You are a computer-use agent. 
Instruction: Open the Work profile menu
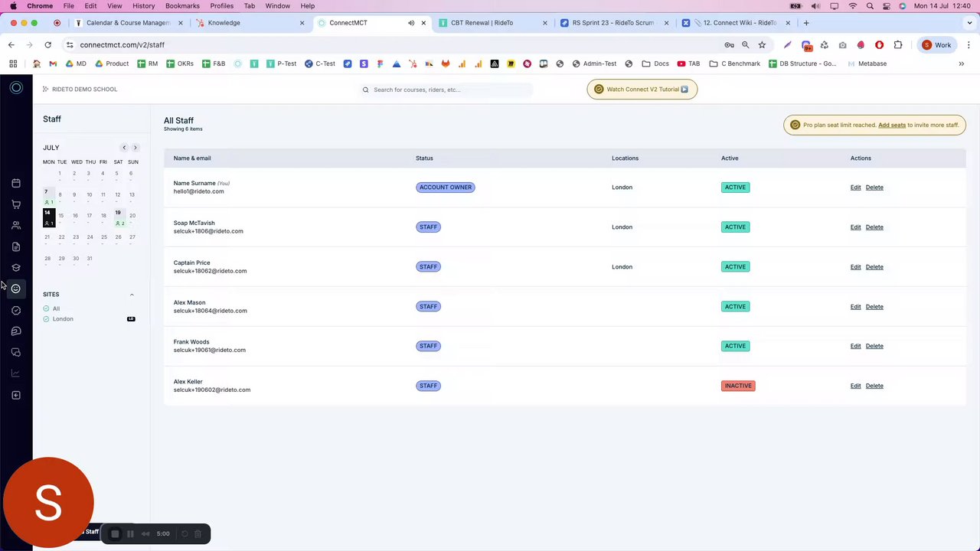(x=937, y=45)
